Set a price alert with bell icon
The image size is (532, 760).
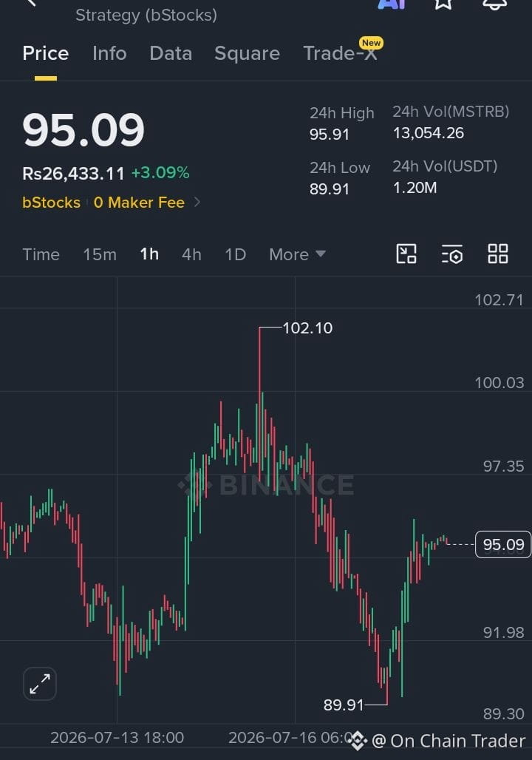coord(495,4)
